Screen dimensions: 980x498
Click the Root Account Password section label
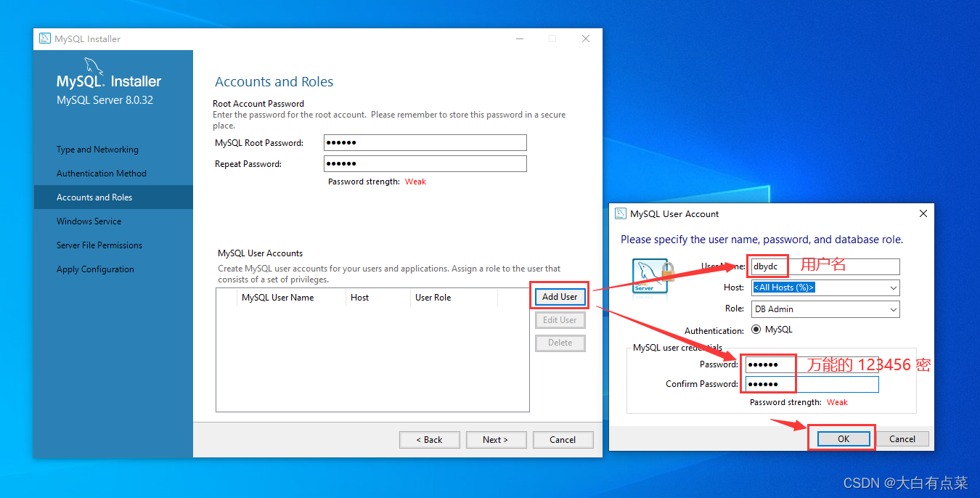tap(258, 104)
